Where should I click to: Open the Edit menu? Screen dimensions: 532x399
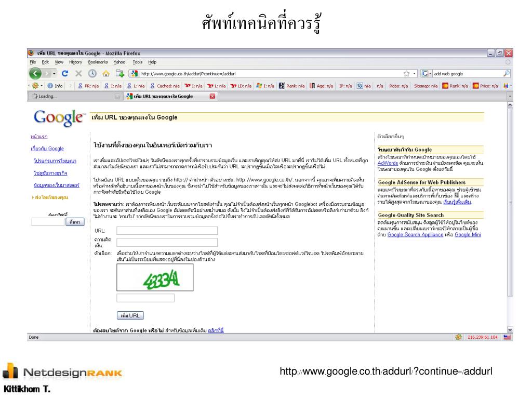click(45, 62)
